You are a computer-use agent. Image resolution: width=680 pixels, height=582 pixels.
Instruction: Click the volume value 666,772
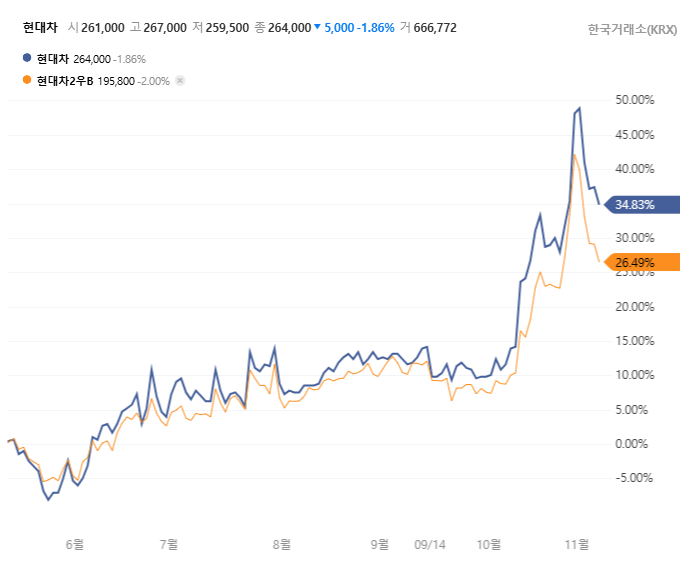[x=434, y=28]
